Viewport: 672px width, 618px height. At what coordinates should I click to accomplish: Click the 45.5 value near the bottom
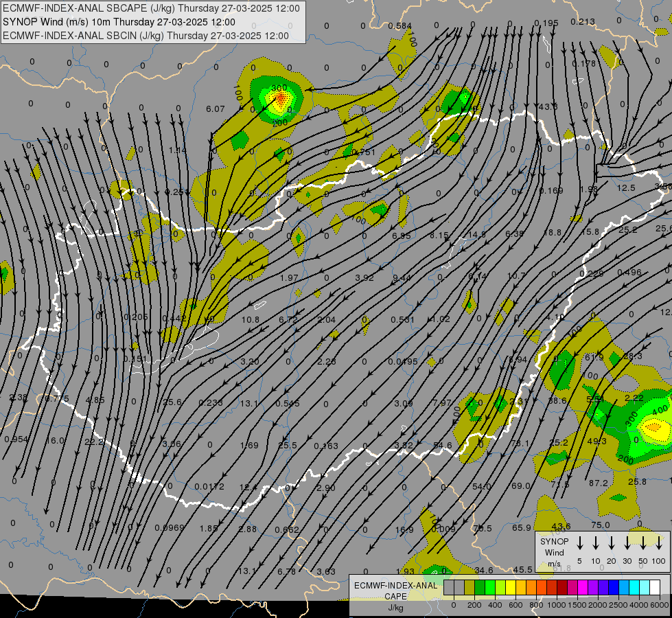click(523, 569)
